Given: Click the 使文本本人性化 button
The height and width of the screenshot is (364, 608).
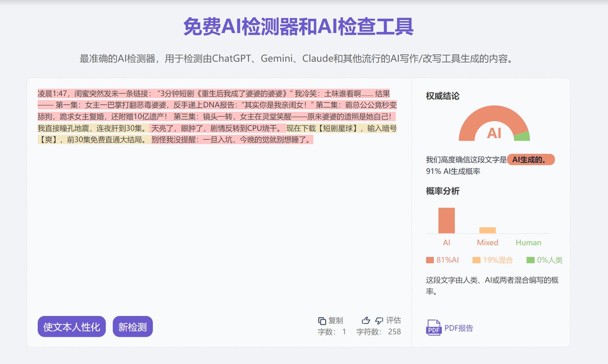Looking at the screenshot, I should pyautogui.click(x=71, y=327).
